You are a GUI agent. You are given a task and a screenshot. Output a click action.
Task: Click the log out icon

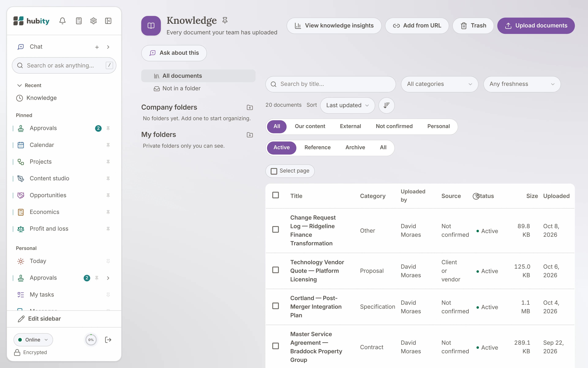click(x=108, y=340)
